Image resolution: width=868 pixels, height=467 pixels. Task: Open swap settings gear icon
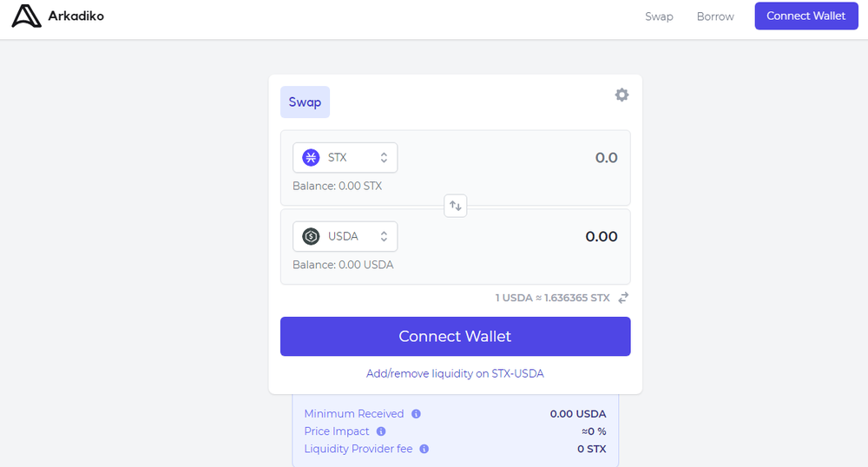click(621, 95)
